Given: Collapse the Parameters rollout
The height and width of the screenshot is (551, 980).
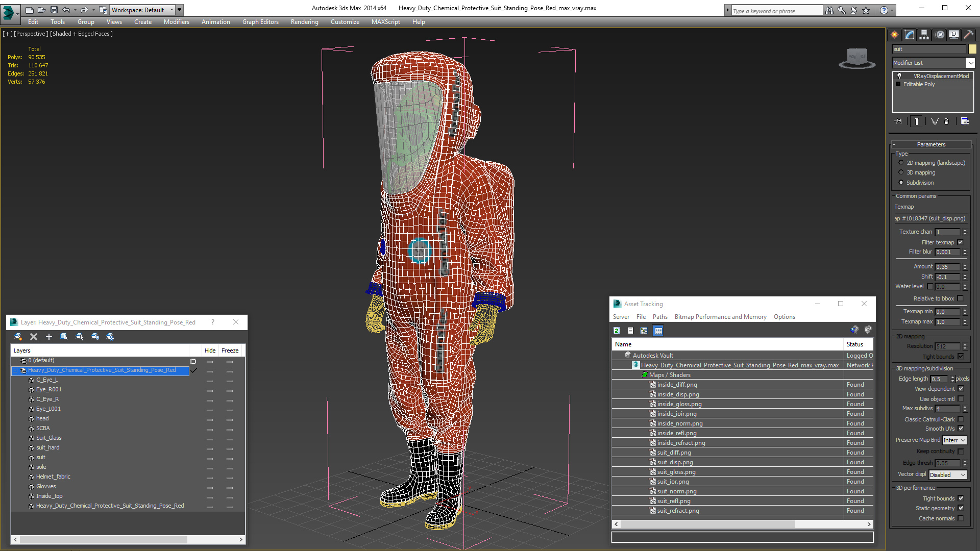Looking at the screenshot, I should coord(931,144).
